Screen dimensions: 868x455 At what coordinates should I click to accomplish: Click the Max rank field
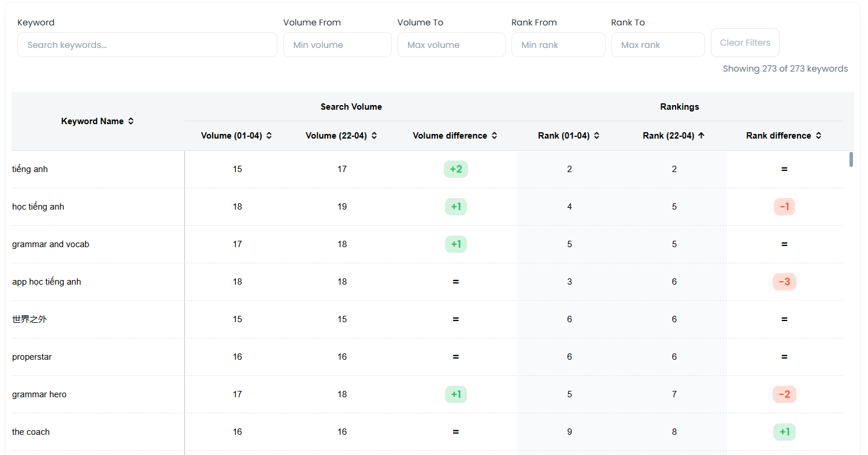click(x=658, y=45)
